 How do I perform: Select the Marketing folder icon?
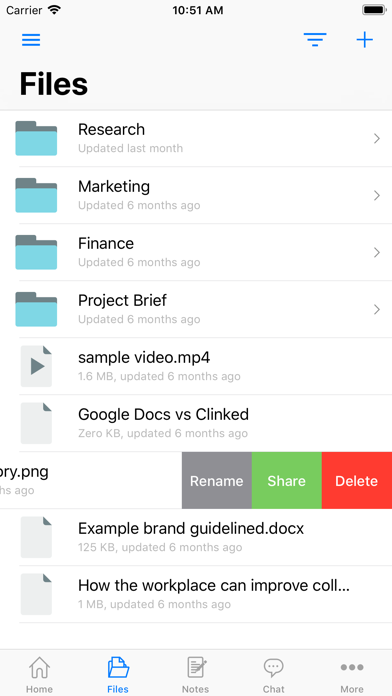pos(36,195)
